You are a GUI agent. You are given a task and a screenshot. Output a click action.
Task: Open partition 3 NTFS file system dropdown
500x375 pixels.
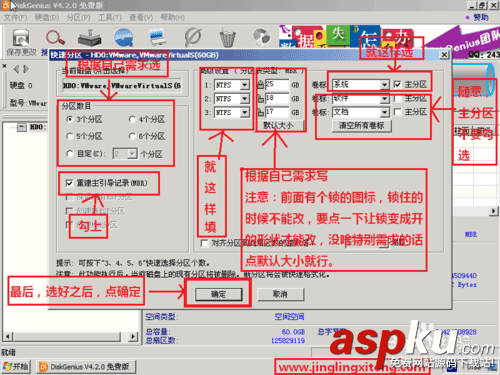pyautogui.click(x=245, y=112)
